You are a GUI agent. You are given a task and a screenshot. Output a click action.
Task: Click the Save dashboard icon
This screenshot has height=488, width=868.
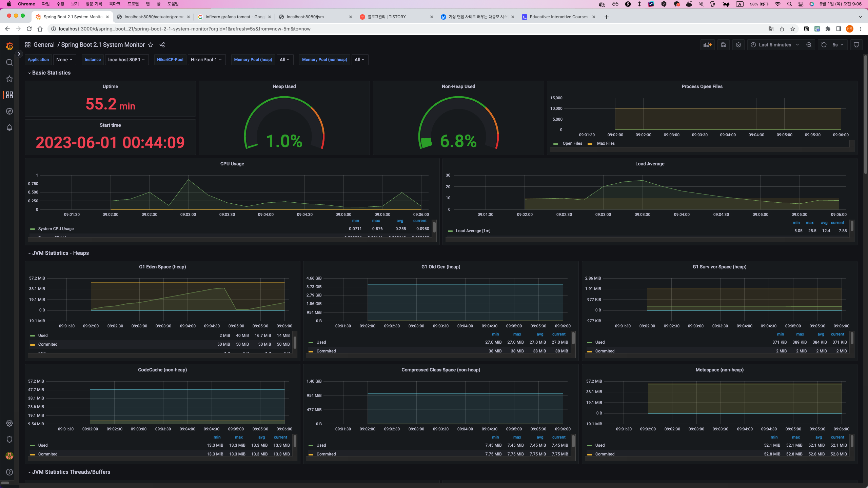[x=723, y=45]
